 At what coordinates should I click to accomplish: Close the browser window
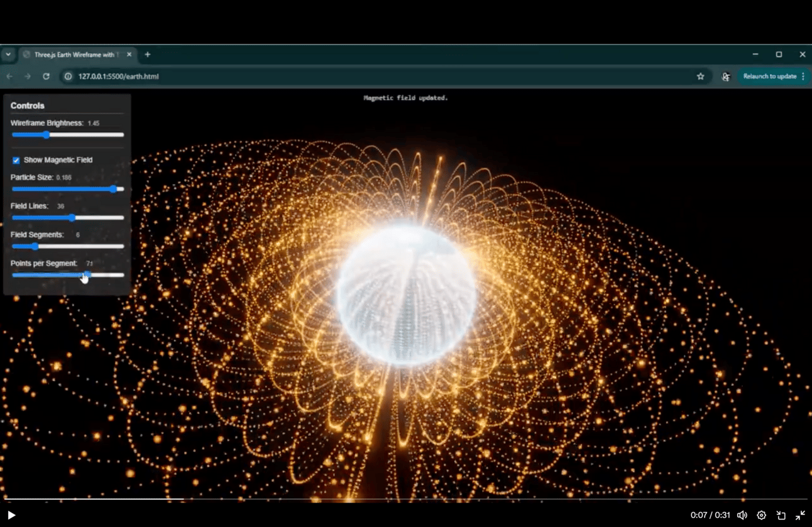pos(803,55)
